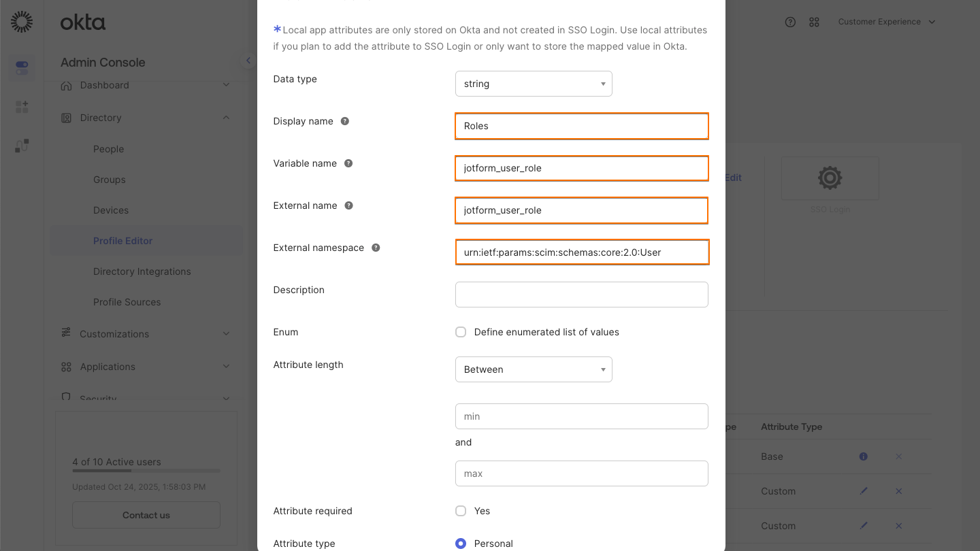
Task: Enable the enumerated list of values checkbox
Action: click(x=461, y=332)
